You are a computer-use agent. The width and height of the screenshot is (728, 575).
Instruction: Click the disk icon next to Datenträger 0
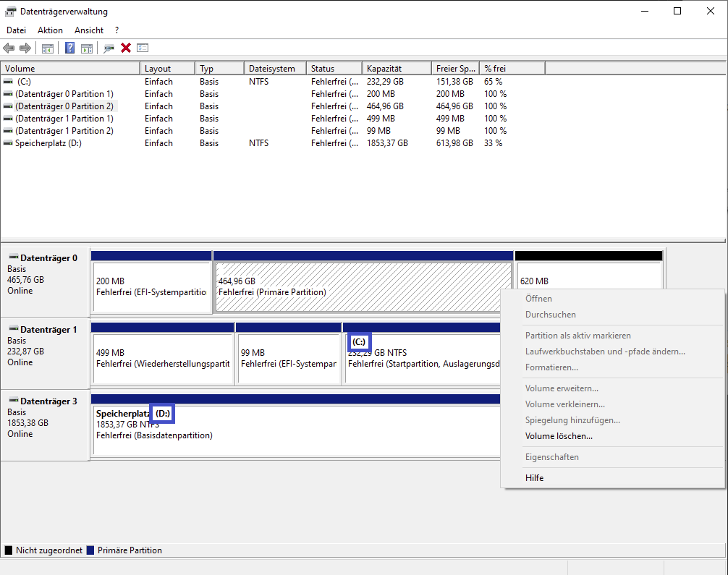click(x=14, y=257)
